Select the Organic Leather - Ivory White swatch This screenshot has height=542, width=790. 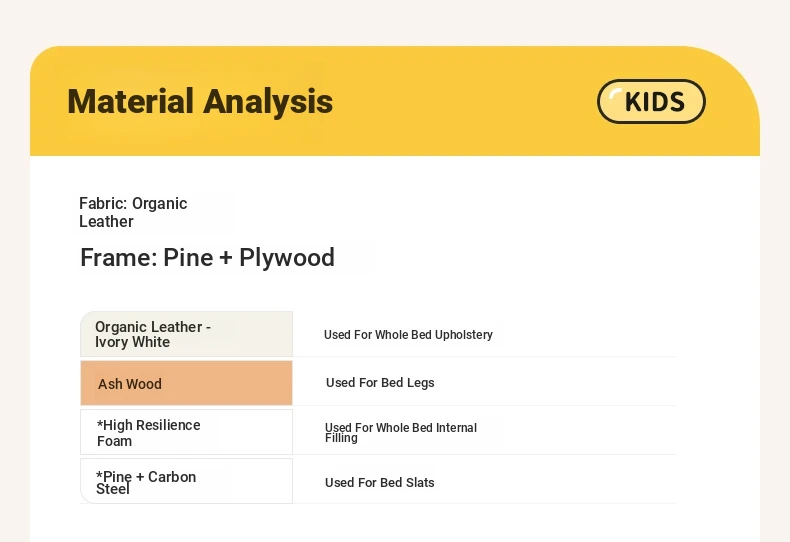[x=186, y=334]
